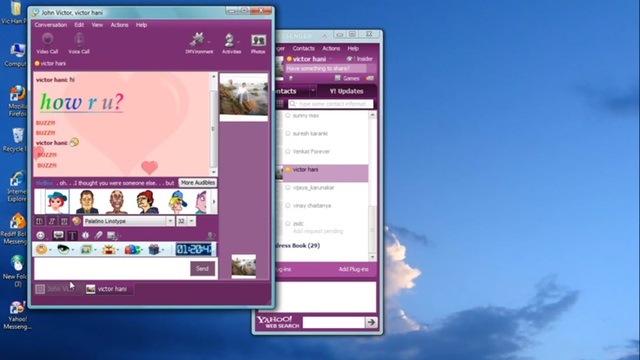Select the man in suit audible
The width and height of the screenshot is (640, 360).
tap(87, 202)
